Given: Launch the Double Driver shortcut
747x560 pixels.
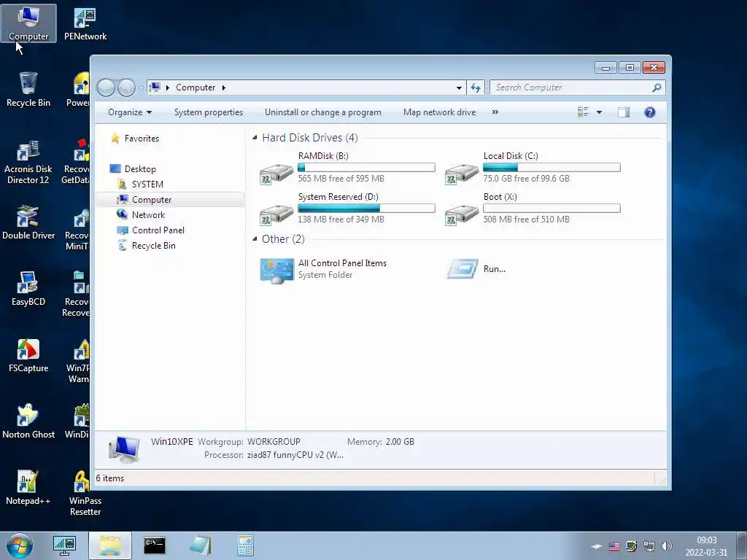Looking at the screenshot, I should [28, 222].
